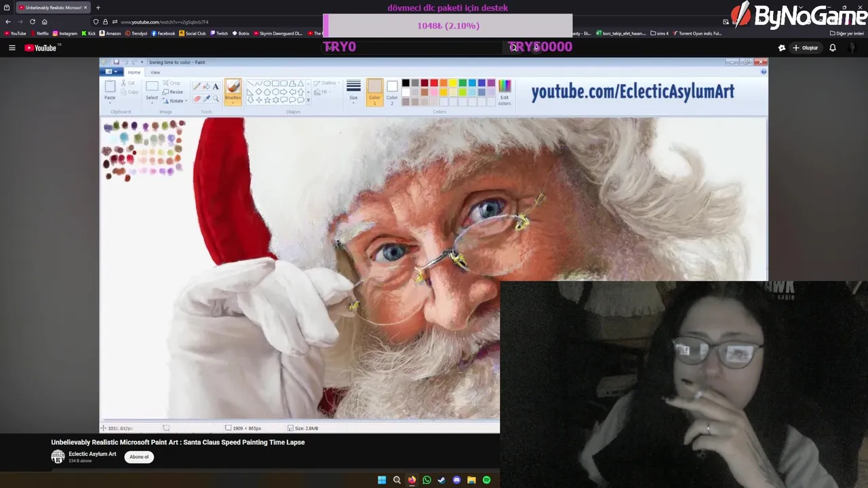Switch to the Home ribbon tab in Paint
This screenshot has height=488, width=868.
click(134, 72)
